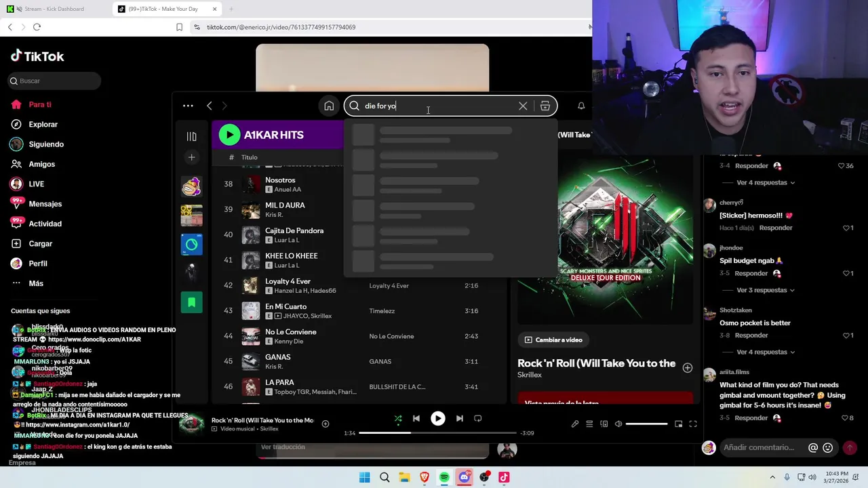The width and height of the screenshot is (868, 488).
Task: Go back in Spotify navigation
Action: pos(210,106)
